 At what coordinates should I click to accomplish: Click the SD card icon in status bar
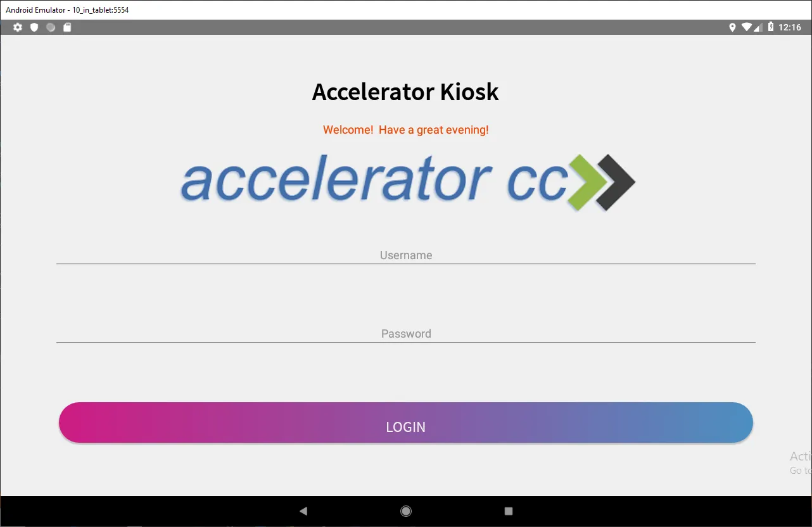click(x=67, y=27)
